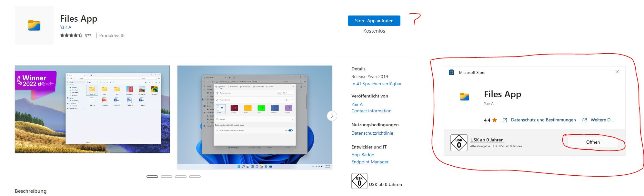Click the 4,4 rating value in the popup

click(487, 120)
